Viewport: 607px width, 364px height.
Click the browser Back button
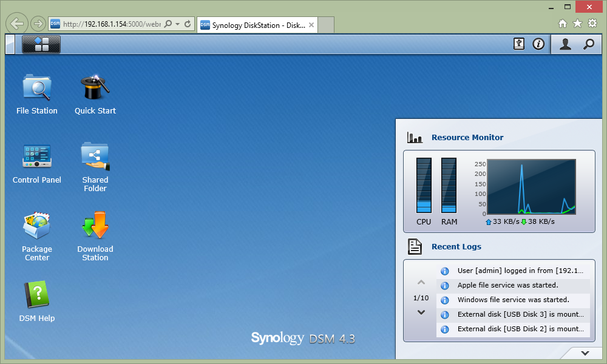pyautogui.click(x=16, y=24)
